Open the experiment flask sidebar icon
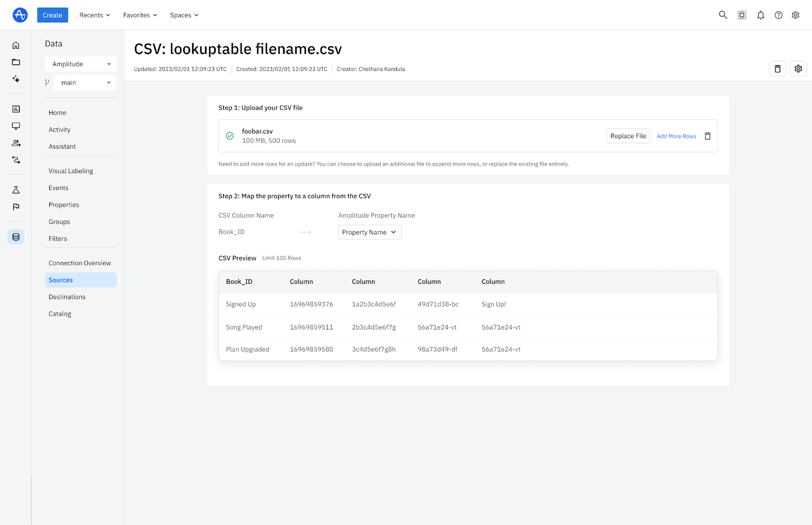This screenshot has width=812, height=525. [x=16, y=190]
